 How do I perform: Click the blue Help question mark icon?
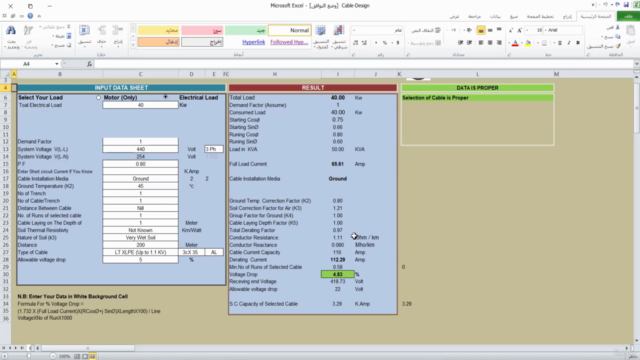click(30, 16)
